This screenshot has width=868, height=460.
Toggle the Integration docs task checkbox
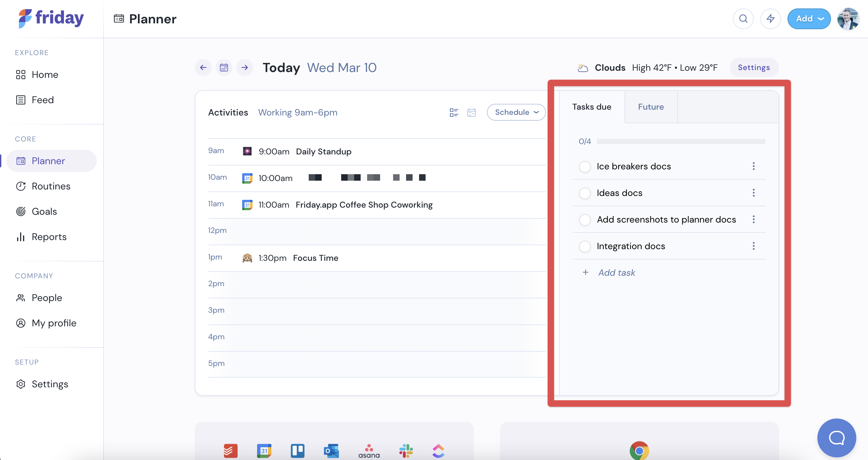[584, 246]
